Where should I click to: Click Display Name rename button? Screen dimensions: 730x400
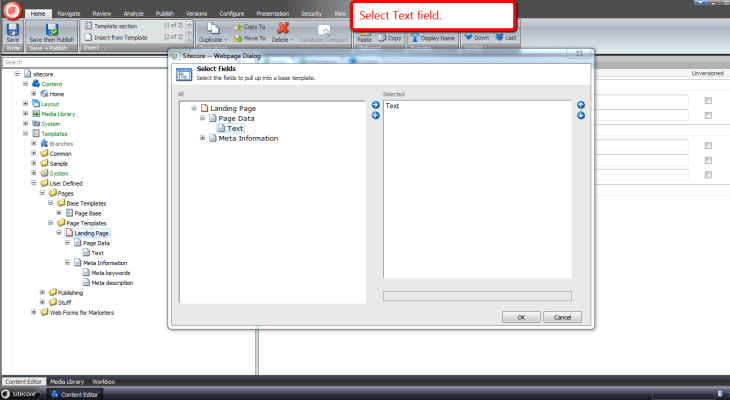[x=433, y=38]
